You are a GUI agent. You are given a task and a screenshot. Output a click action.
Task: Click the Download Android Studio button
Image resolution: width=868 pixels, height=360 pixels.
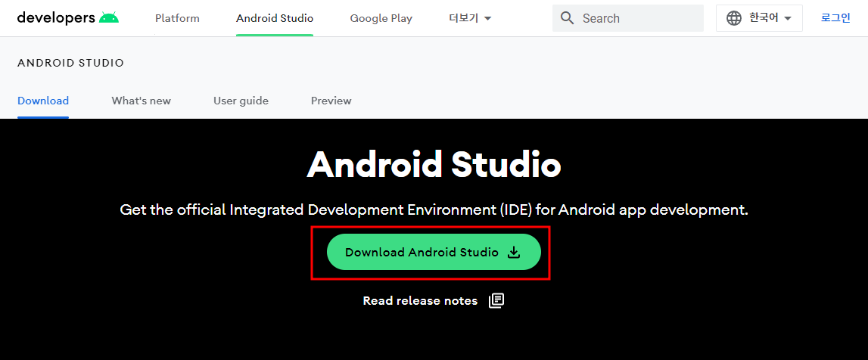[x=434, y=252]
